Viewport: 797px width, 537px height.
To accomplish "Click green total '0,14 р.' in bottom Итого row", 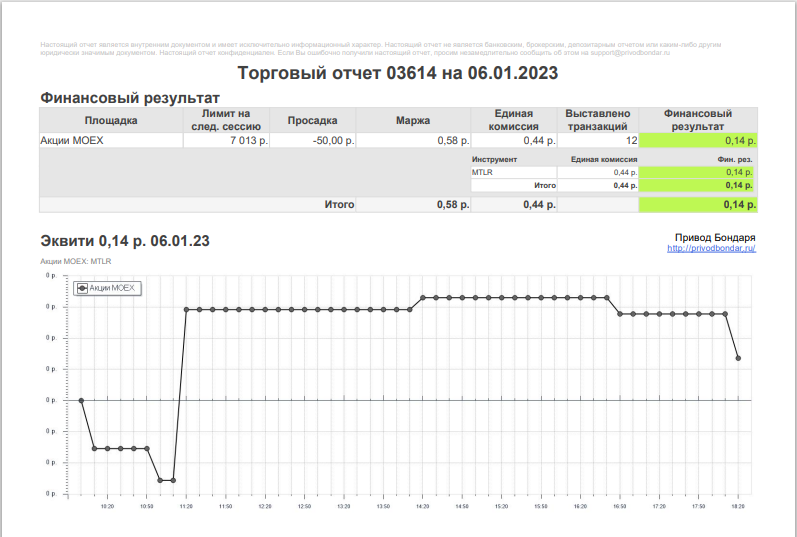I will [x=698, y=204].
